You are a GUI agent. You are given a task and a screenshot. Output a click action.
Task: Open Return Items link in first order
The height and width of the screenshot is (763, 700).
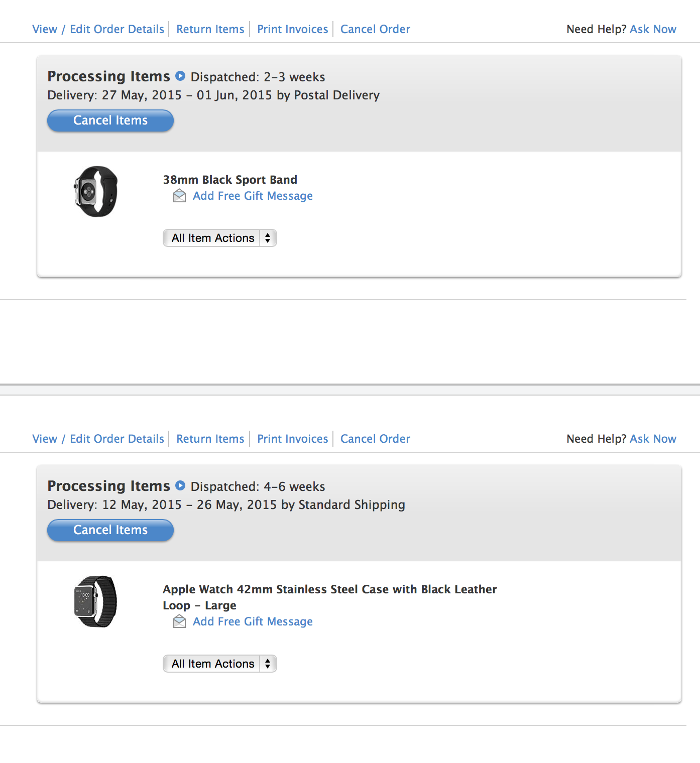coord(210,29)
